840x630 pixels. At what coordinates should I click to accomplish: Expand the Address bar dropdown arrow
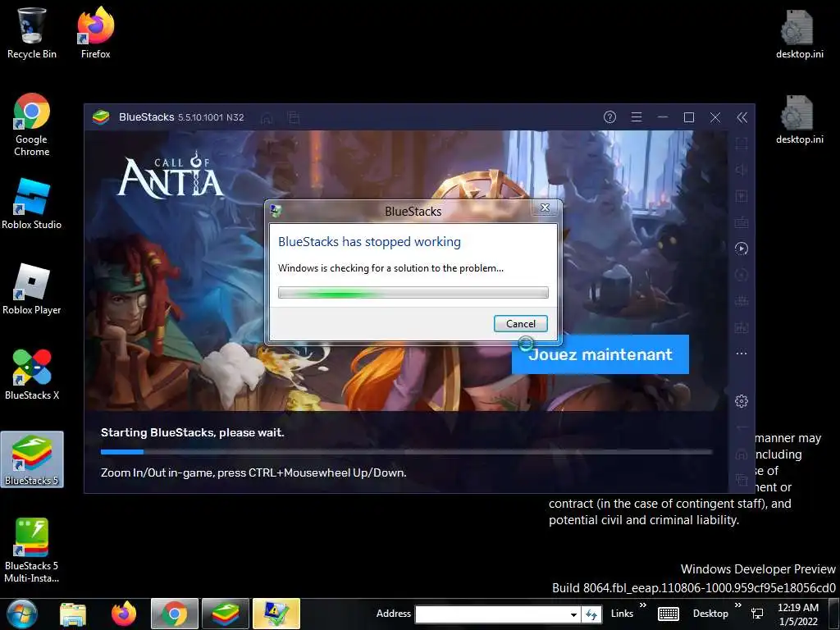(x=573, y=614)
